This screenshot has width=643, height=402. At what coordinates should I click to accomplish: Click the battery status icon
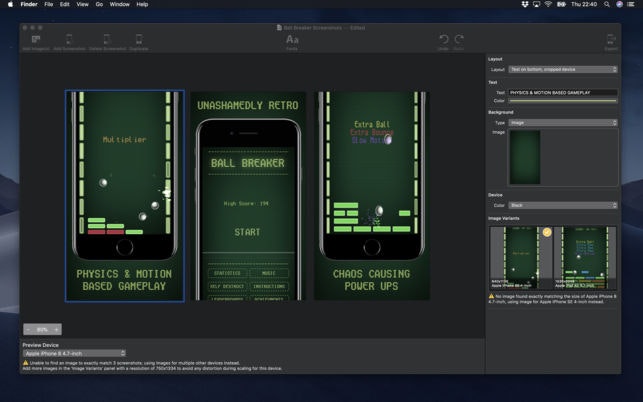click(561, 4)
